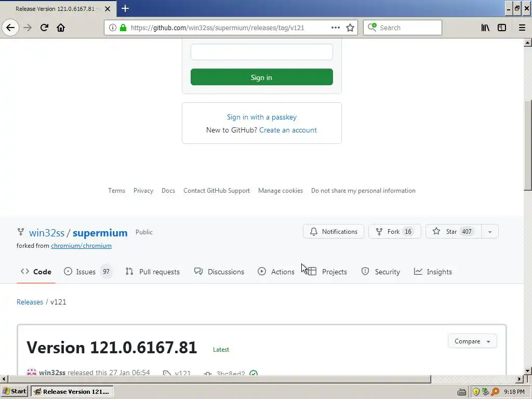Viewport: 532px width, 399px height.
Task: Open the Actions tab
Action: click(276, 272)
